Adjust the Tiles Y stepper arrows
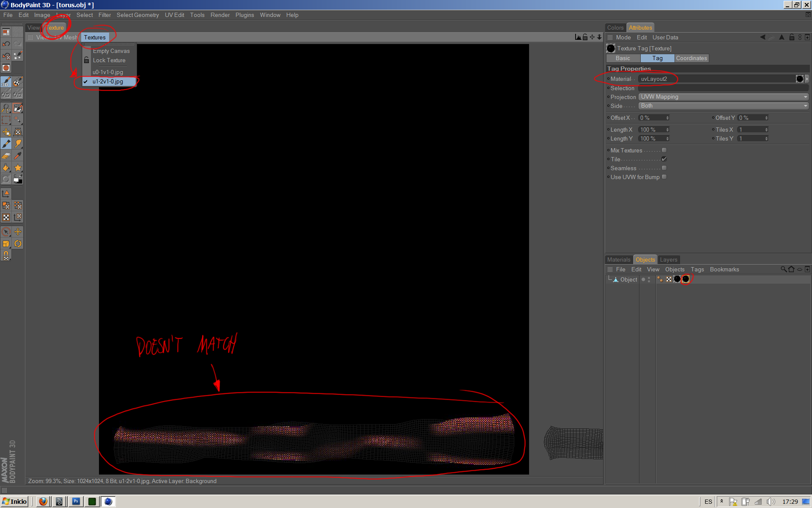Screen dimensions: 812x508 766,138
